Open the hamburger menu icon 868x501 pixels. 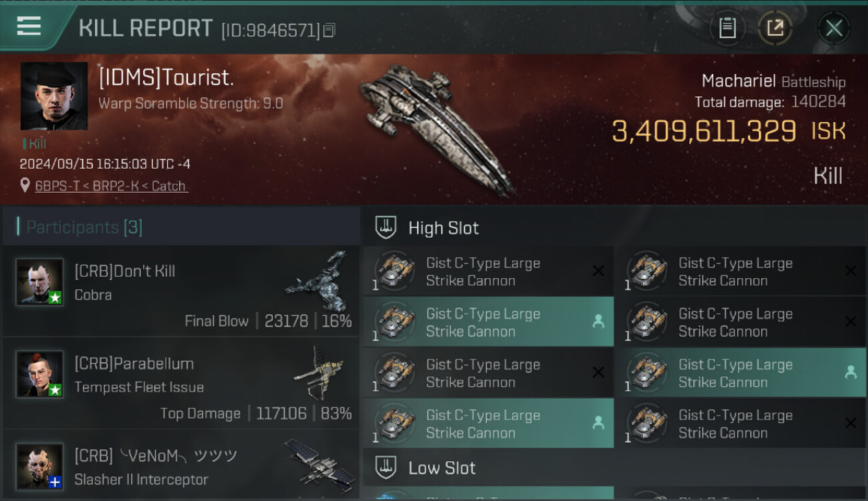[29, 26]
